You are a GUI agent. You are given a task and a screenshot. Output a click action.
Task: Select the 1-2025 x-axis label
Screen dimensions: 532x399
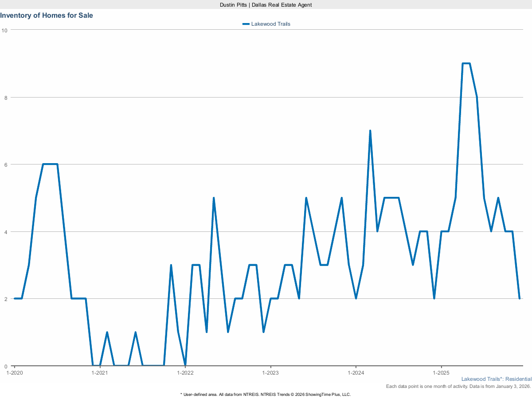441,373
